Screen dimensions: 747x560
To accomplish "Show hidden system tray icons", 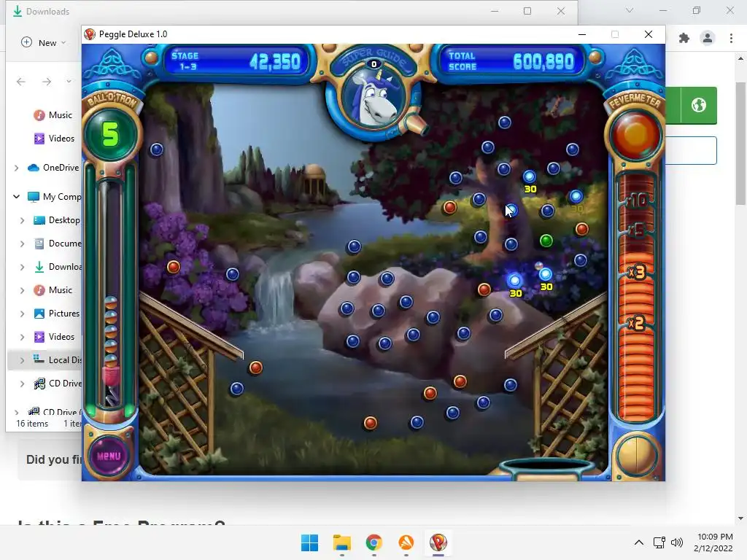I will [639, 542].
